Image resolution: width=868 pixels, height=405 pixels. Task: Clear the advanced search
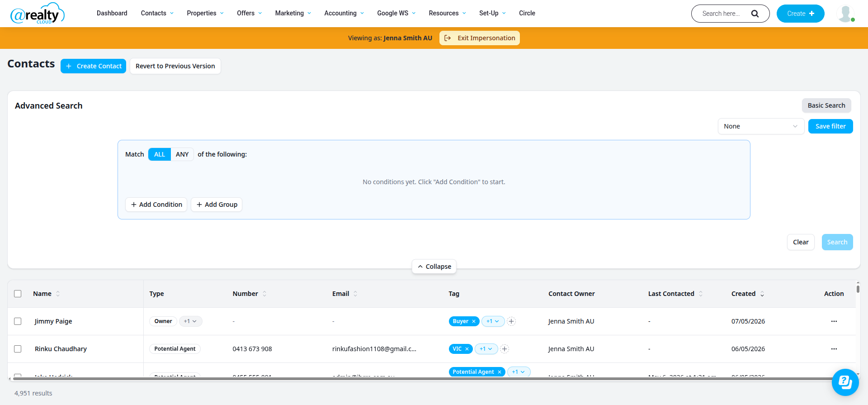pyautogui.click(x=801, y=242)
